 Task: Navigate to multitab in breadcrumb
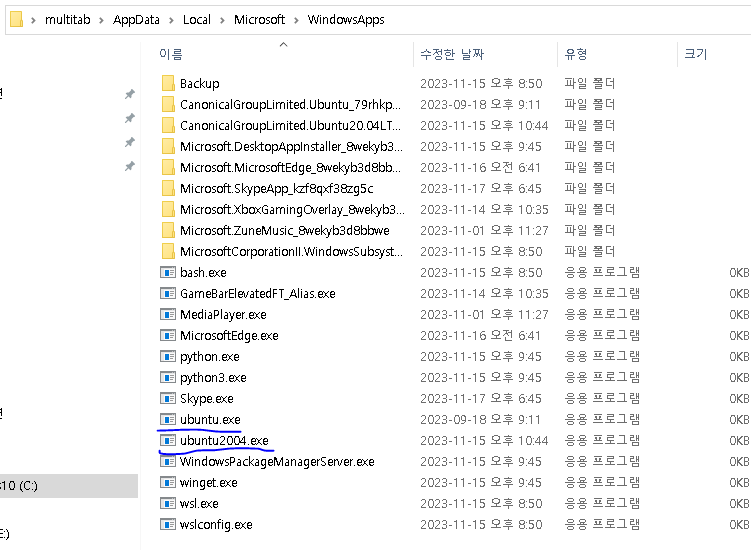(x=68, y=20)
